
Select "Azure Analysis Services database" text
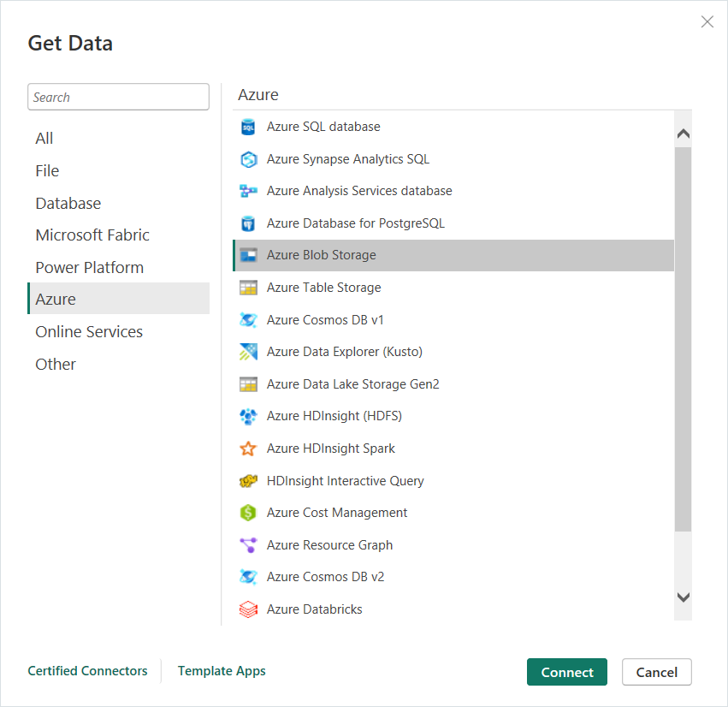point(359,191)
